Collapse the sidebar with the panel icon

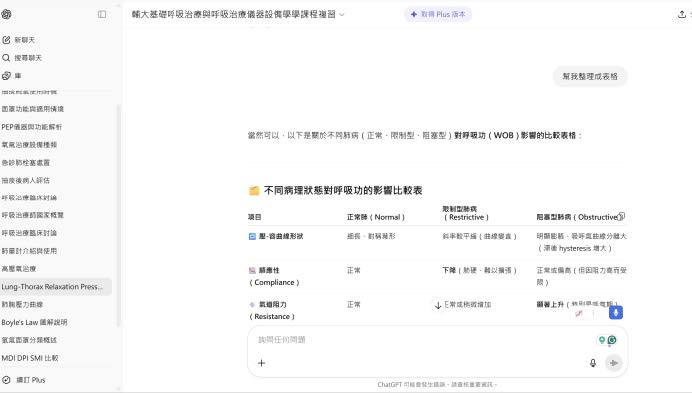102,14
